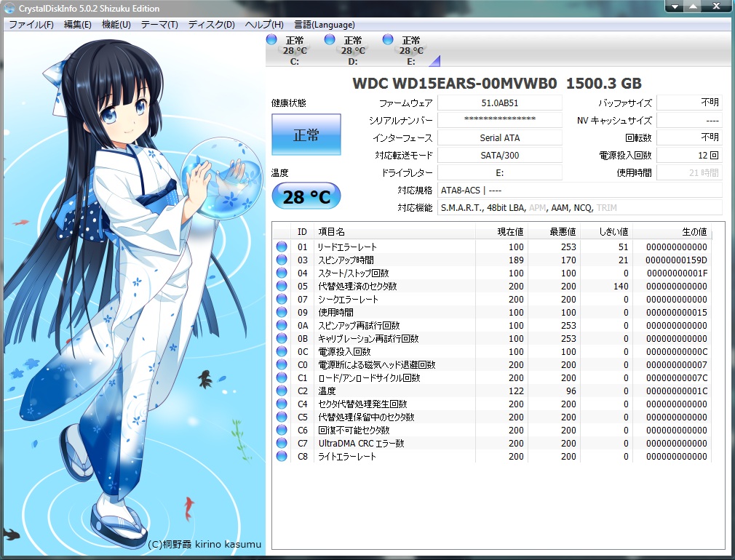
Task: Open the 言語(Language) menu
Action: (x=324, y=25)
